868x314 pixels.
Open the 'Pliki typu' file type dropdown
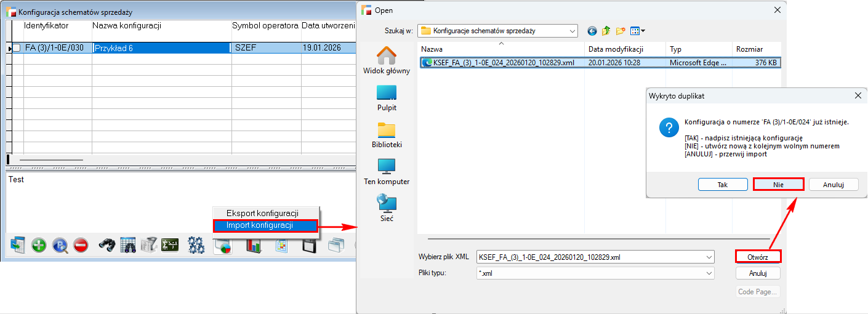(x=708, y=273)
